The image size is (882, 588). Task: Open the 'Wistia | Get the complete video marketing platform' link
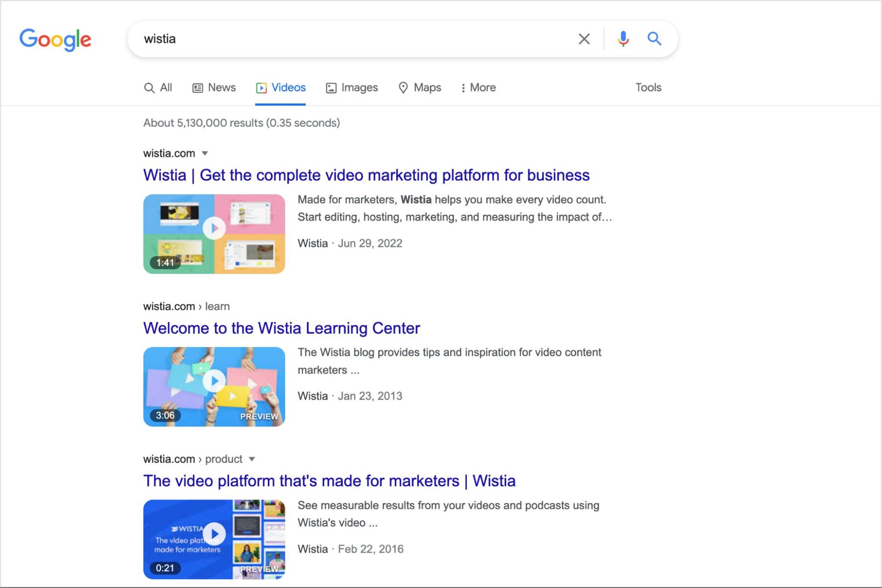[x=366, y=175]
